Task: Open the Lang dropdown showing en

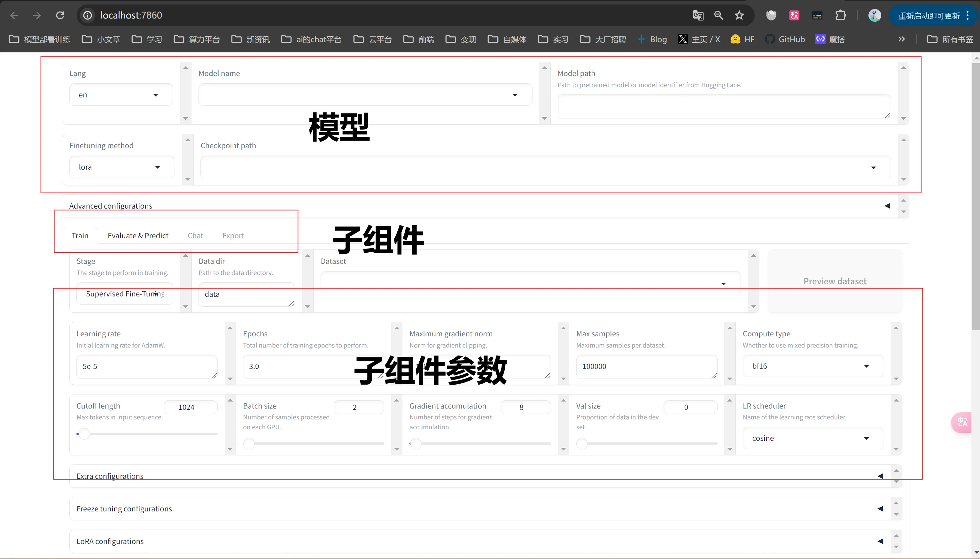Action: coord(121,95)
